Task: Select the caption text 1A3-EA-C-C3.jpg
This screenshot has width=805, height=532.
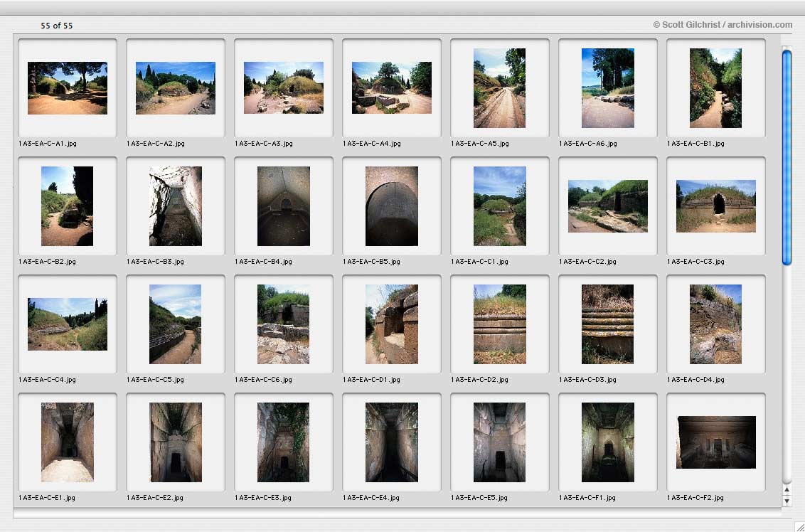Action: [x=695, y=262]
